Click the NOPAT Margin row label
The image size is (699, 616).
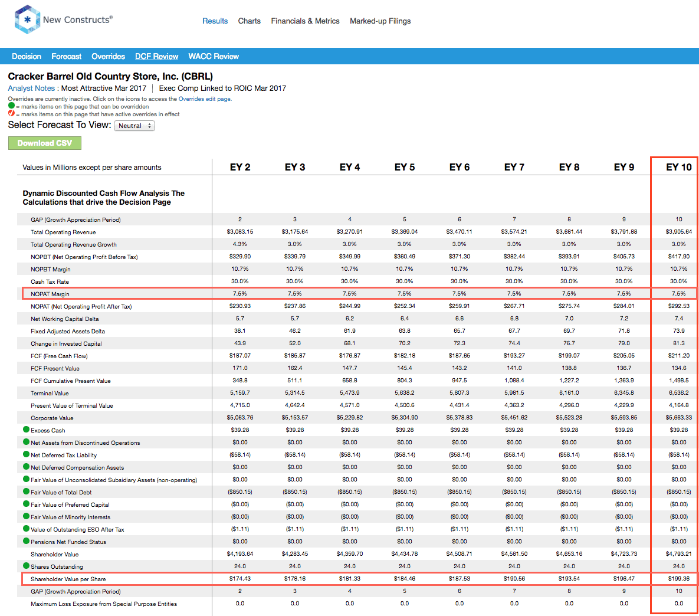(50, 294)
